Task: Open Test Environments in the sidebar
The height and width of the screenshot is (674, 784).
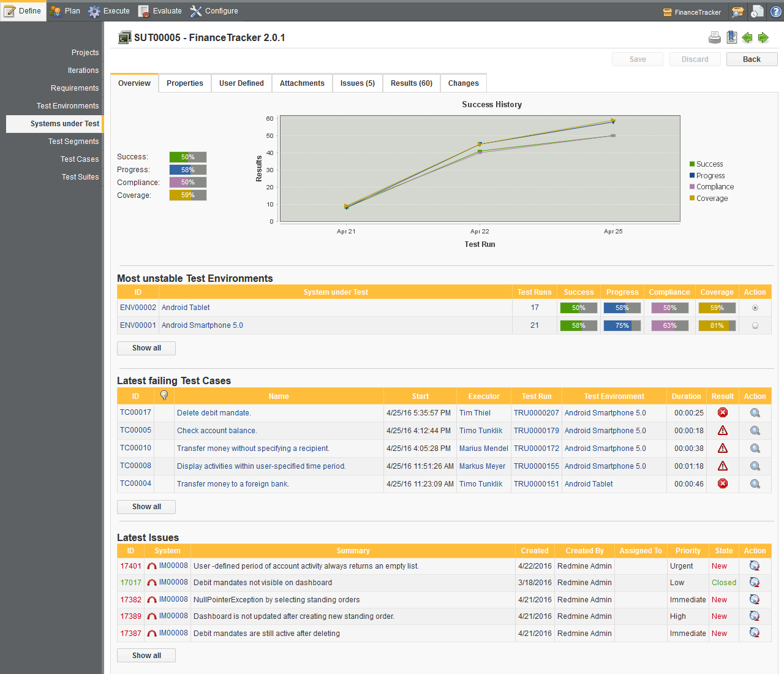Action: click(67, 106)
